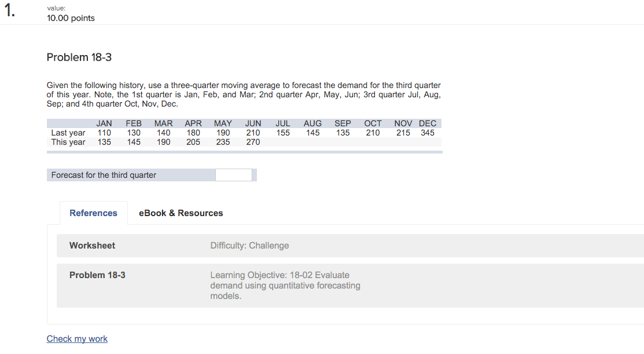Select the JUL column header
Image resolution: width=644 pixels, height=354 pixels.
pyautogui.click(x=282, y=123)
